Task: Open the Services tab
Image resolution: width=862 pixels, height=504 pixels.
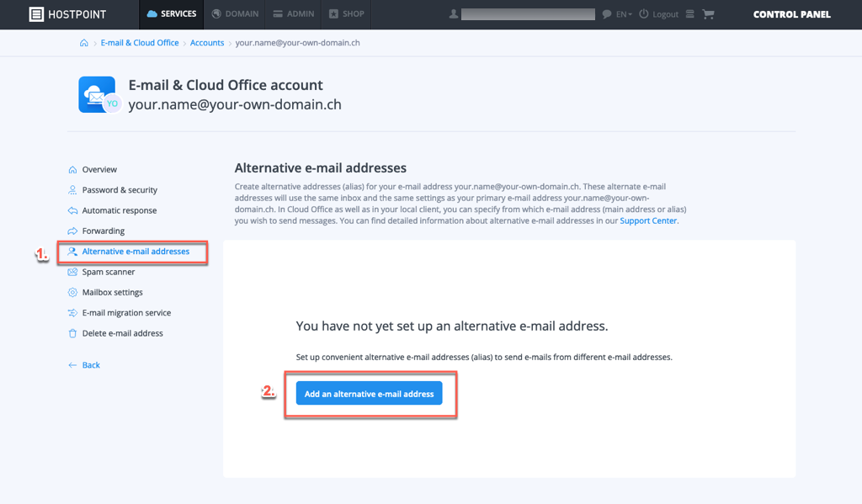Action: pyautogui.click(x=172, y=14)
